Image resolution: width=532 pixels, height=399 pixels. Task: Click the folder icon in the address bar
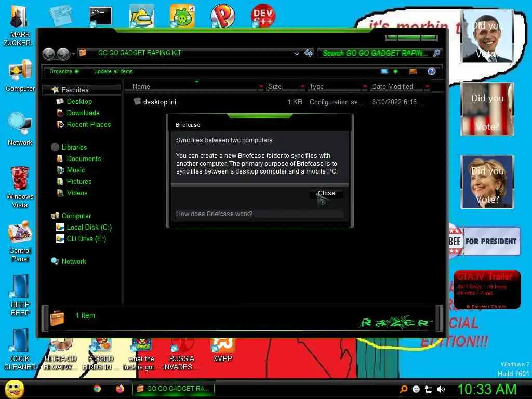83,52
